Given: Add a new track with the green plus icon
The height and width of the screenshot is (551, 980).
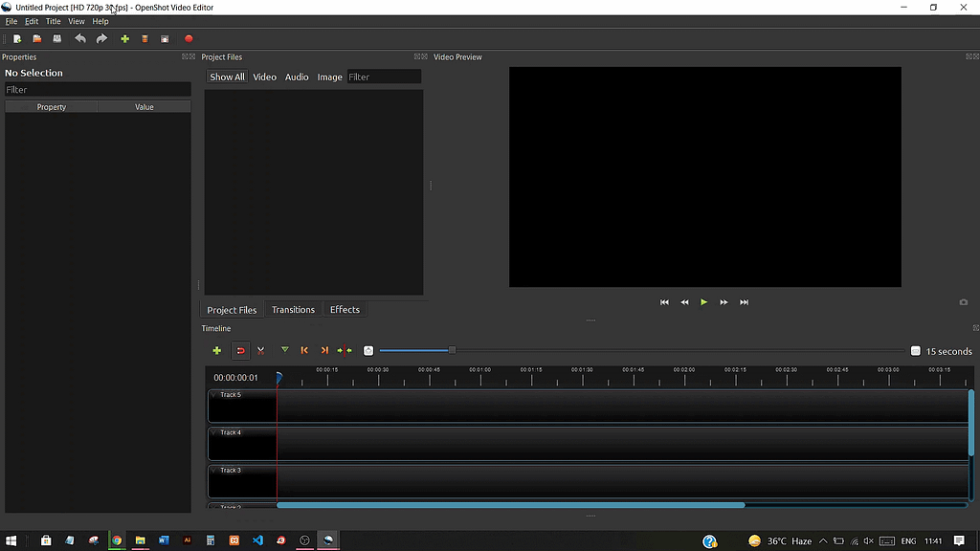Looking at the screenshot, I should [216, 350].
